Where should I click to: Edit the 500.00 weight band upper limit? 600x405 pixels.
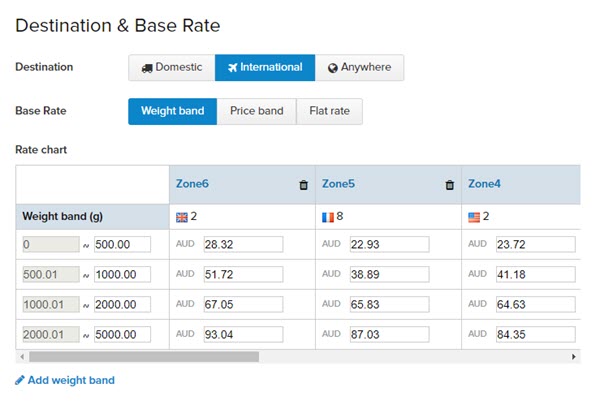click(122, 244)
